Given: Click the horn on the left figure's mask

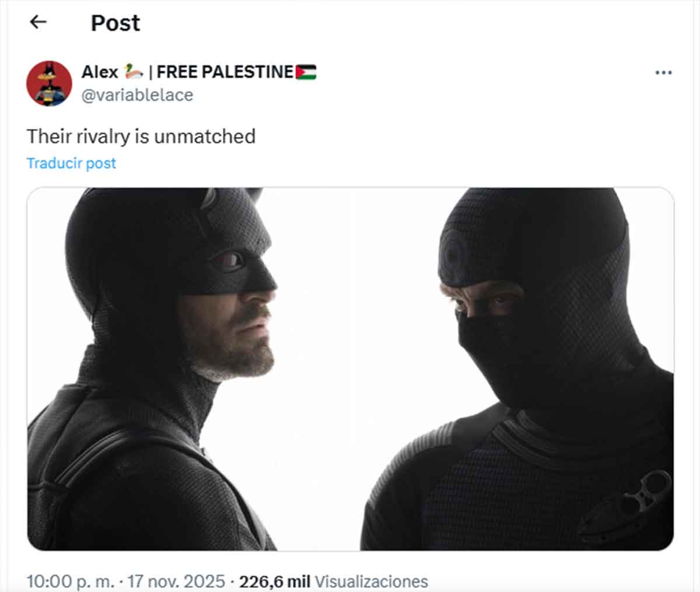Looking at the screenshot, I should (x=207, y=199).
